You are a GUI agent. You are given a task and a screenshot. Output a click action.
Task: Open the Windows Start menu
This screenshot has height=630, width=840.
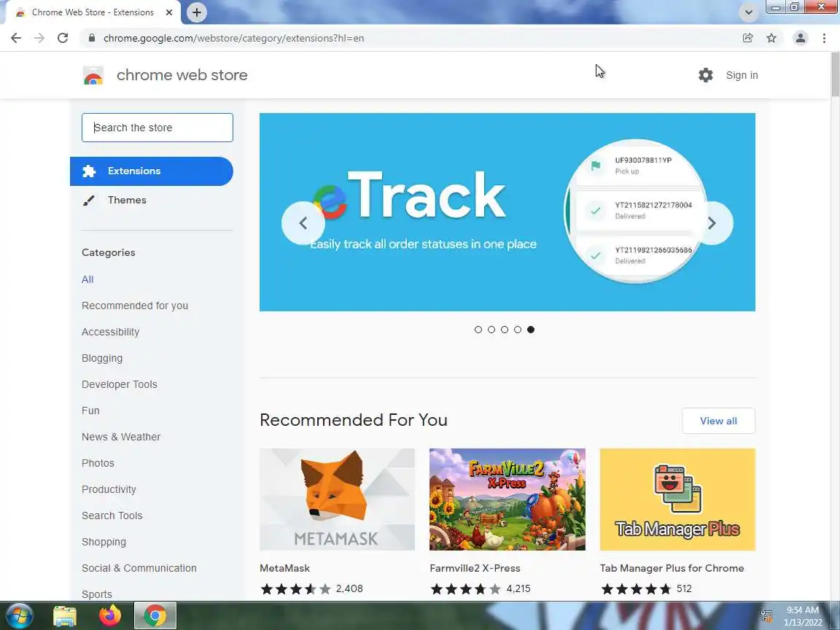point(19,615)
